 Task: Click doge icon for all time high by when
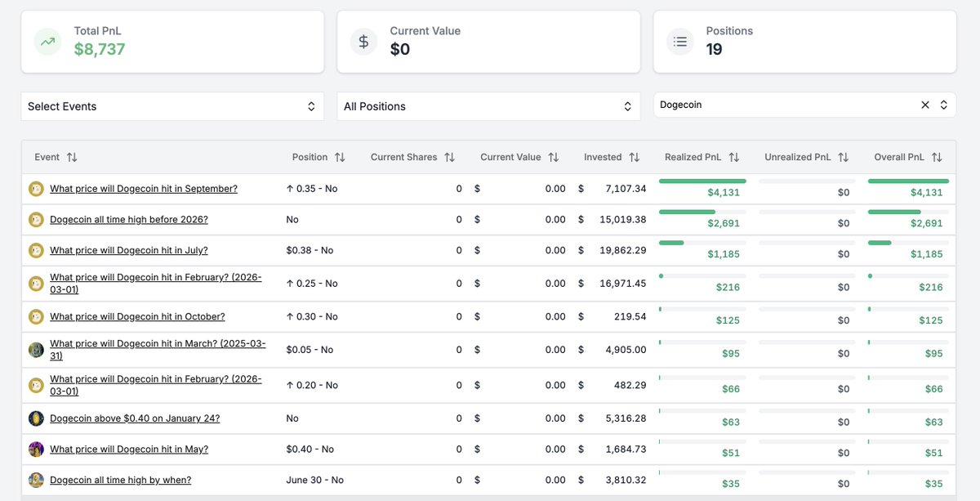tap(36, 480)
